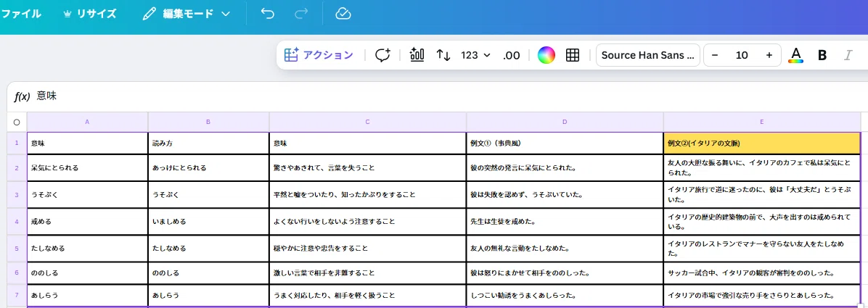Click the chart data icon
The height and width of the screenshot is (308, 868).
click(x=417, y=55)
